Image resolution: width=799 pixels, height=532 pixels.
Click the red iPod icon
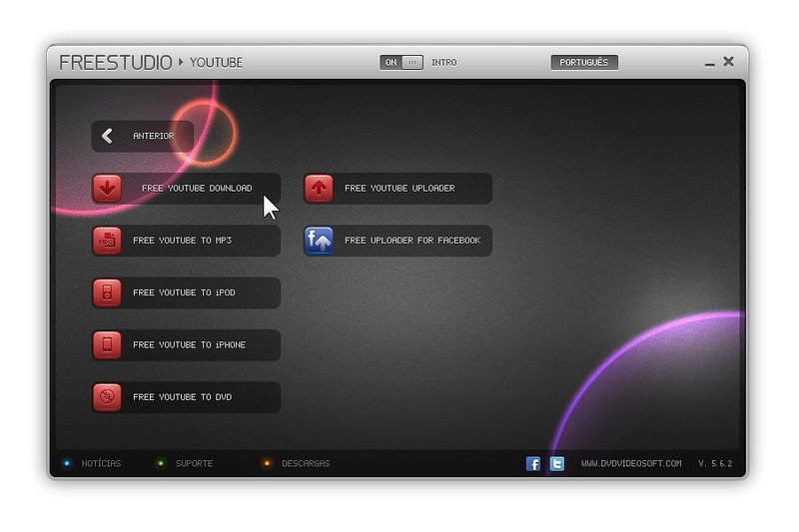107,292
